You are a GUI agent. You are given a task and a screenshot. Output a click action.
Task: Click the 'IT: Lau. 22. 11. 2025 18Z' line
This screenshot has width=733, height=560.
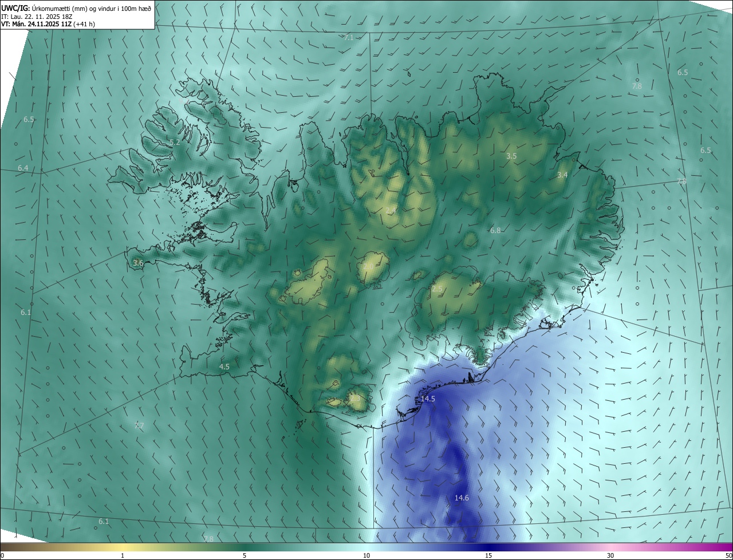pos(37,16)
